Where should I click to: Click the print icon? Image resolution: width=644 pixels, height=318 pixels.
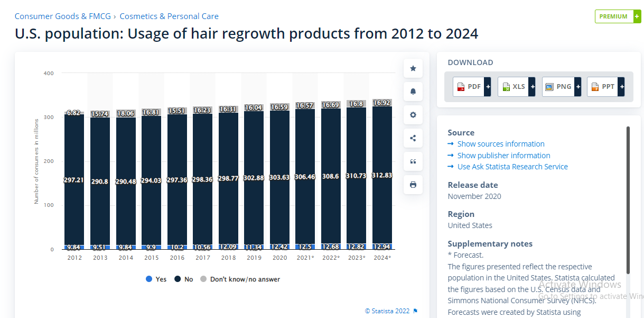pos(413,185)
